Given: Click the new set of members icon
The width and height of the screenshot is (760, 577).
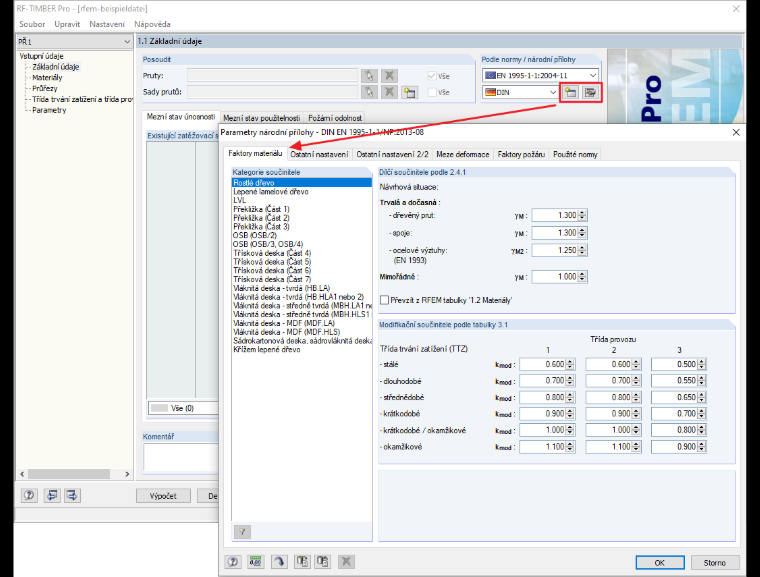Looking at the screenshot, I should coord(410,92).
